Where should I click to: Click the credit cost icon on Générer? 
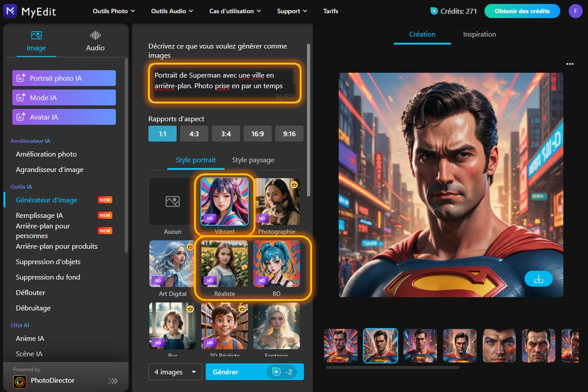click(x=277, y=372)
